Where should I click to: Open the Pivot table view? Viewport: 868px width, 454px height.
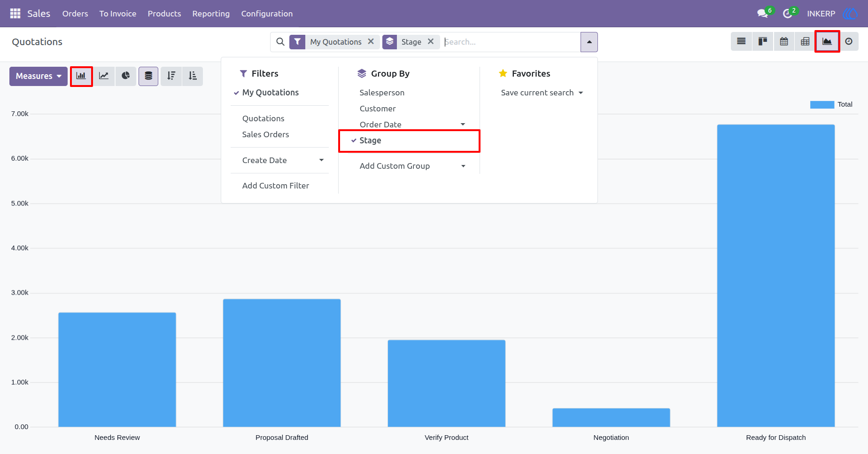(805, 42)
